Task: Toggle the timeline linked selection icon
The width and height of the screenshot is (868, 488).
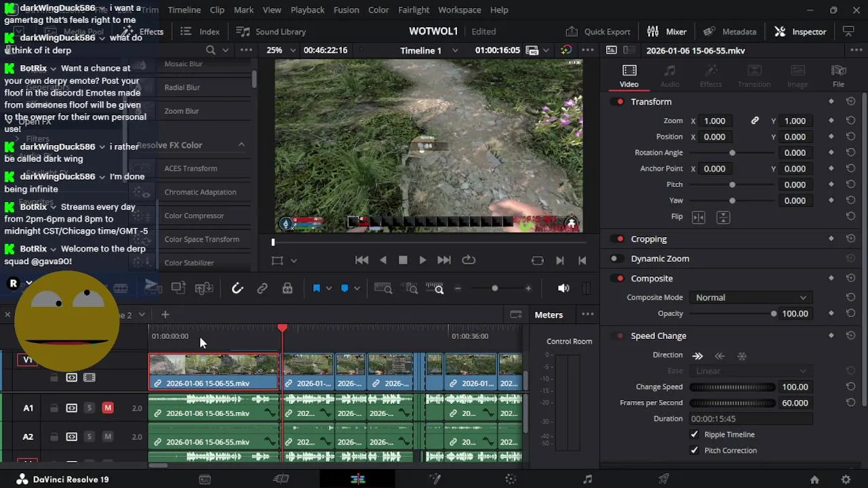Action: point(262,288)
